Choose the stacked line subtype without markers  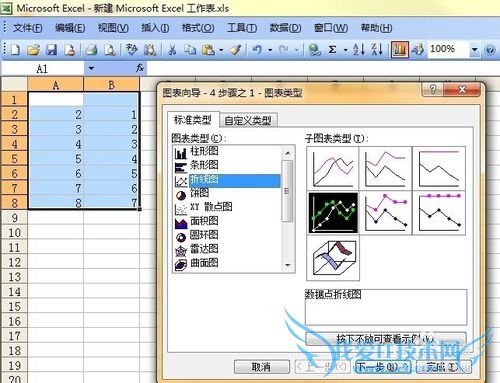point(386,168)
